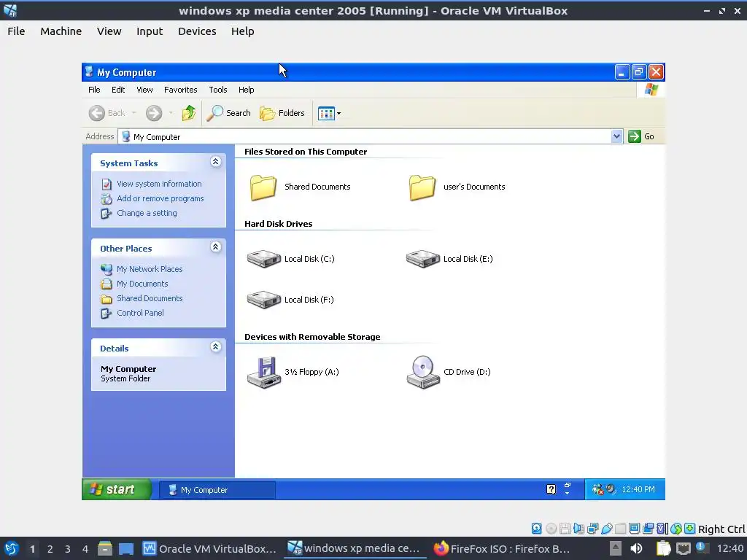The width and height of the screenshot is (747, 560).
Task: Open host file manager drawer icon
Action: [x=105, y=548]
